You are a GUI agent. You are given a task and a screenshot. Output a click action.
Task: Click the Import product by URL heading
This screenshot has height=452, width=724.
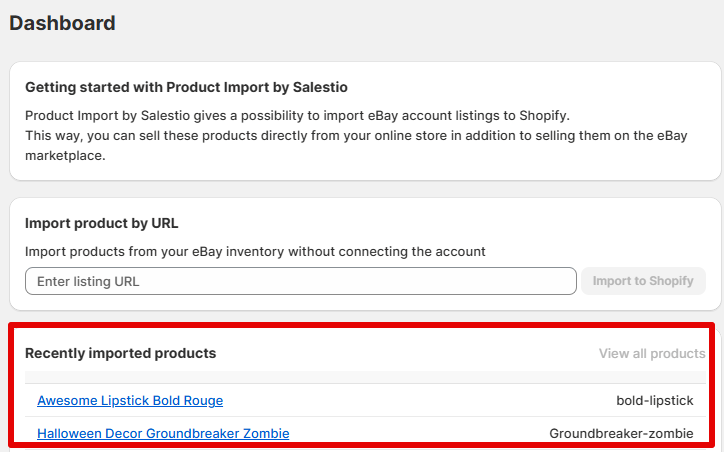coord(101,223)
